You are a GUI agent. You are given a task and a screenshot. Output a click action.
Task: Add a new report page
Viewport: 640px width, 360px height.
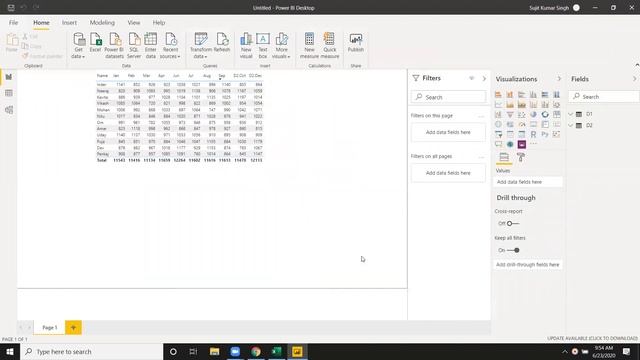point(73,327)
